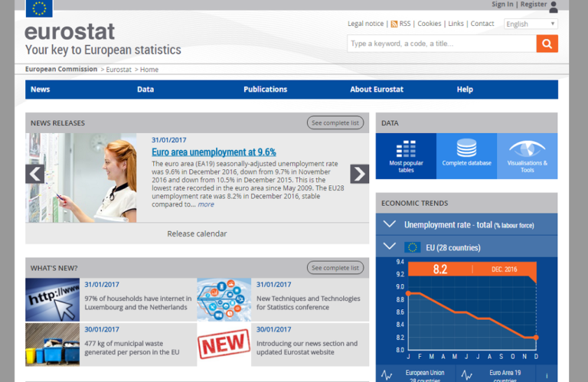The image size is (588, 382).
Task: Click the 'more' link in news text
Action: click(206, 204)
